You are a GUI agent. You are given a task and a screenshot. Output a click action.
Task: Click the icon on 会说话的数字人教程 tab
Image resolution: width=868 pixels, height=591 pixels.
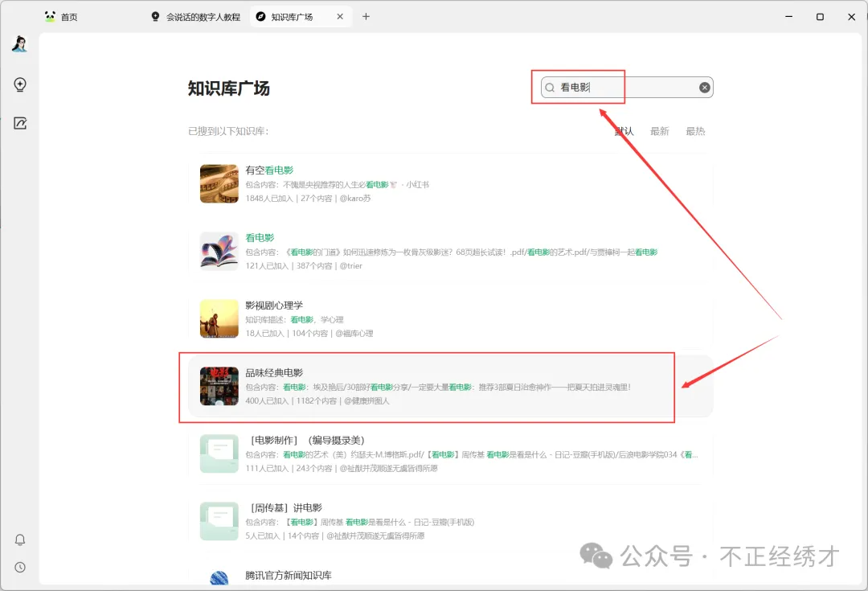click(x=156, y=17)
